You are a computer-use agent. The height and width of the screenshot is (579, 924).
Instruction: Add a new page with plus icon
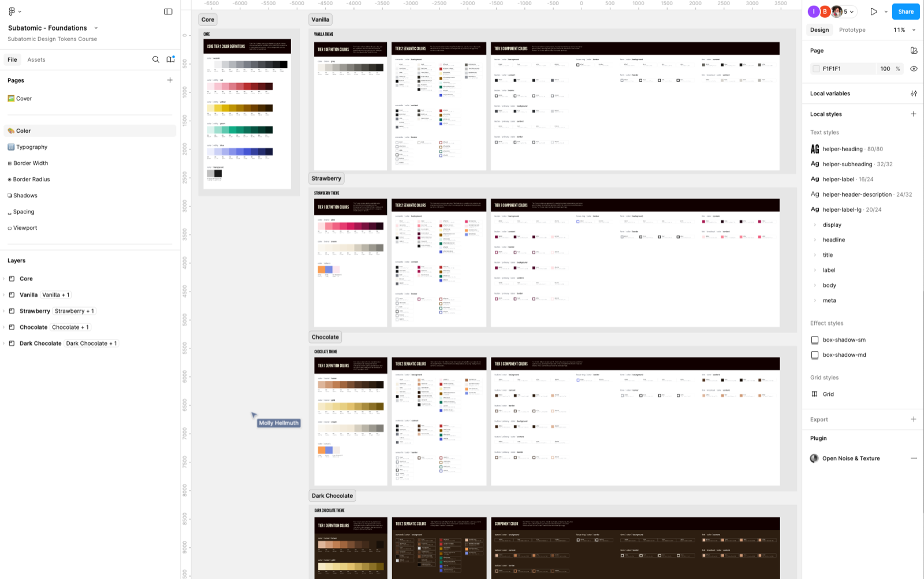point(170,80)
